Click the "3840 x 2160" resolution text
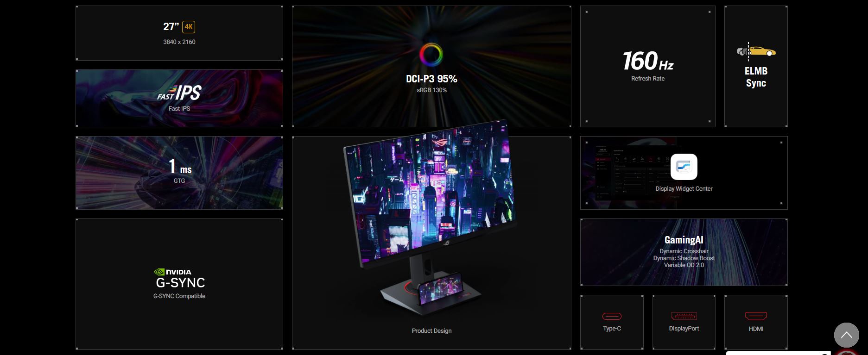This screenshot has width=868, height=355. pos(179,42)
